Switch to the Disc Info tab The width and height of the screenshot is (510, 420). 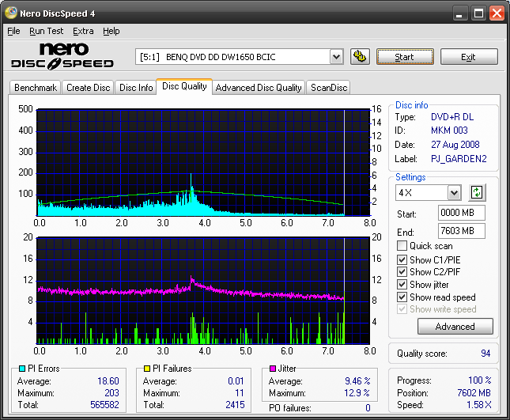coord(136,88)
